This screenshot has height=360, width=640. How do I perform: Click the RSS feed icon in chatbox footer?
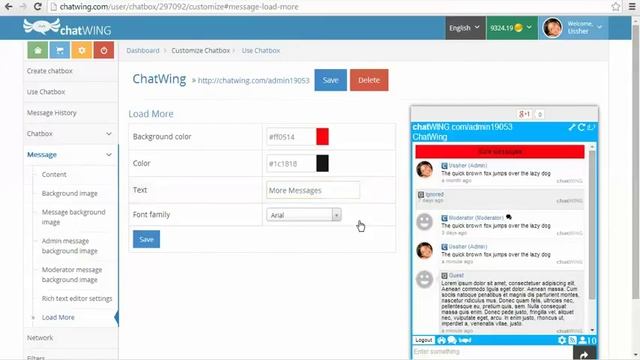572,340
